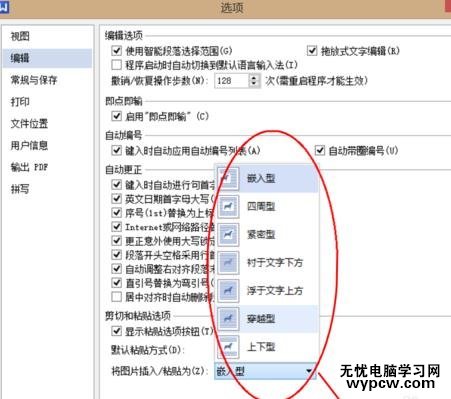The width and height of the screenshot is (451, 399).
Task: Toggle 使用智能段落选择范围(G) checkbox
Action: click(x=116, y=51)
